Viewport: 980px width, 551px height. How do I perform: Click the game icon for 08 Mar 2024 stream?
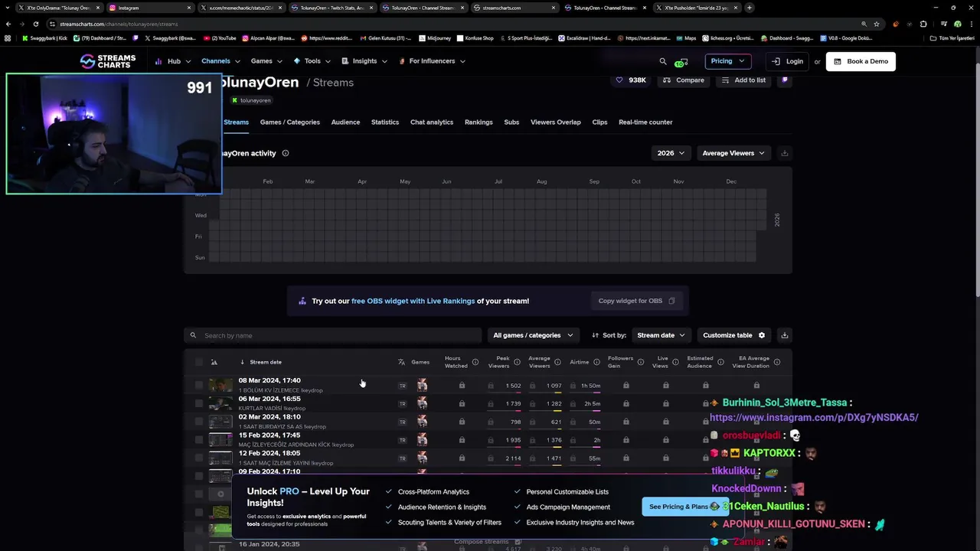pos(422,385)
